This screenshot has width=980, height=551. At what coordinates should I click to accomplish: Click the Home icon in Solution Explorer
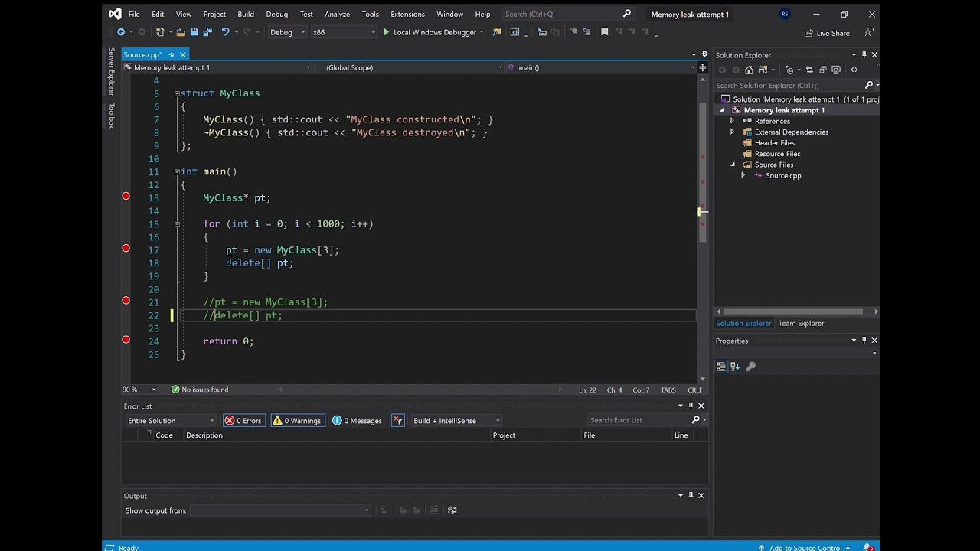coord(749,70)
